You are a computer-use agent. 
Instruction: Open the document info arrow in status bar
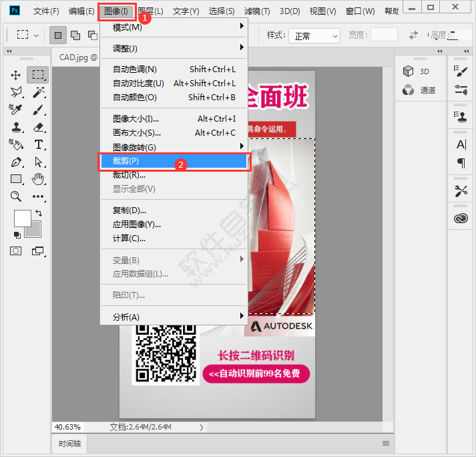(201, 427)
